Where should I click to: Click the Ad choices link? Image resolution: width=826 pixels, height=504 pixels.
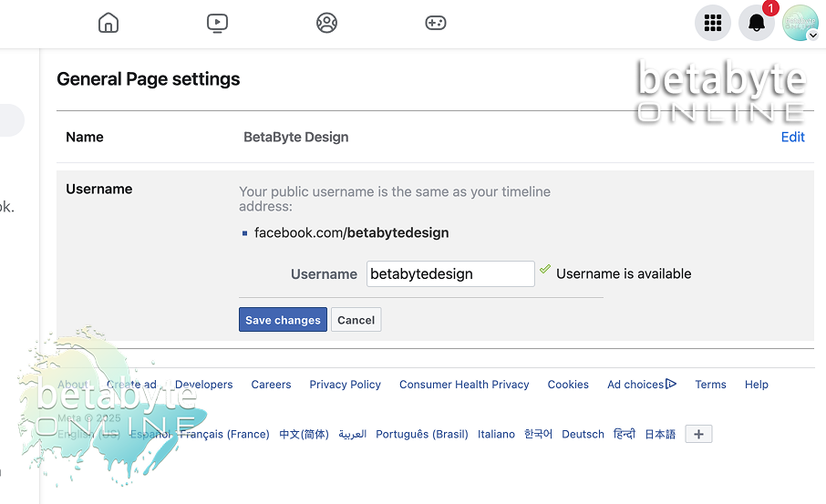click(x=642, y=385)
